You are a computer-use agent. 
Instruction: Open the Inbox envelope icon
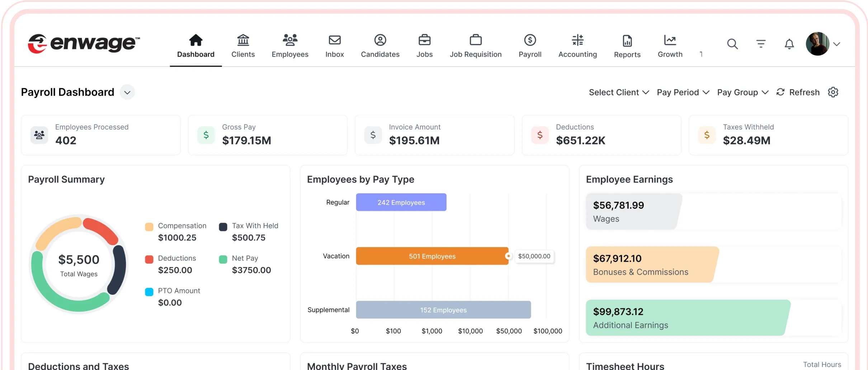(x=334, y=40)
